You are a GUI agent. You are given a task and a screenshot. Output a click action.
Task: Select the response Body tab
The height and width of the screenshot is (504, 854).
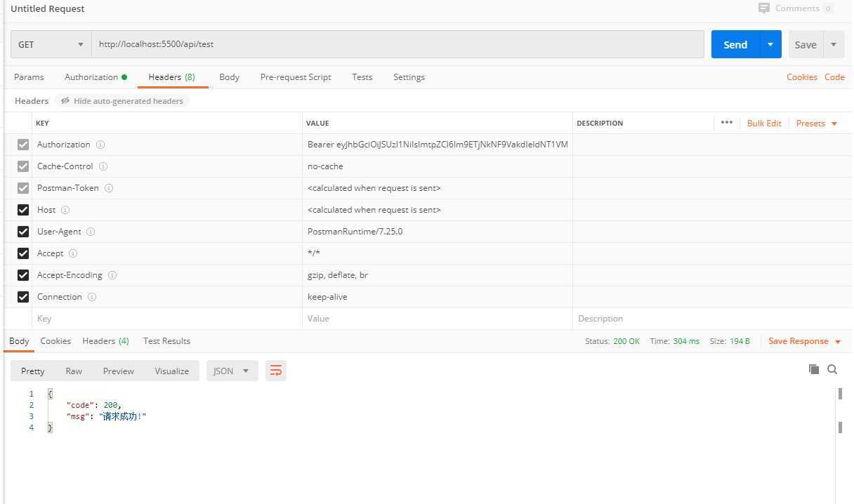(x=19, y=341)
